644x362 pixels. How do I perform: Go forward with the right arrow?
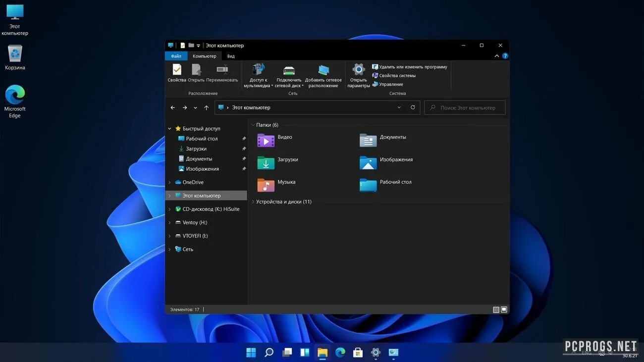pos(185,107)
